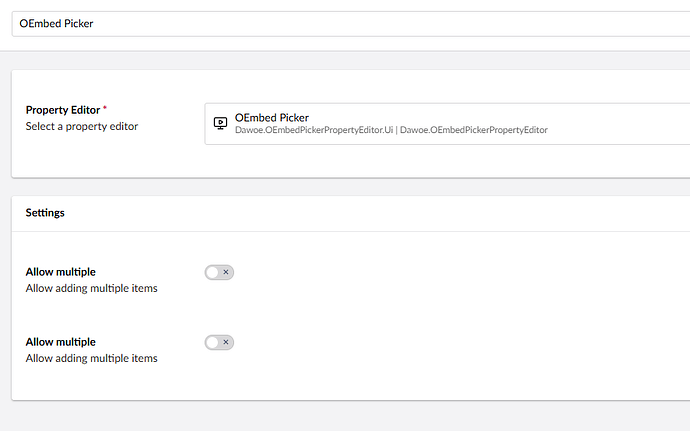Click the OEmbed Picker name input field
The height and width of the screenshot is (431, 690).
pyautogui.click(x=350, y=23)
